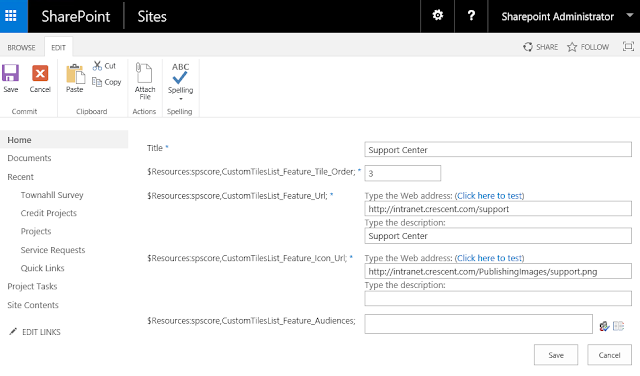
Task: Open Recent in left navigation
Action: click(20, 177)
